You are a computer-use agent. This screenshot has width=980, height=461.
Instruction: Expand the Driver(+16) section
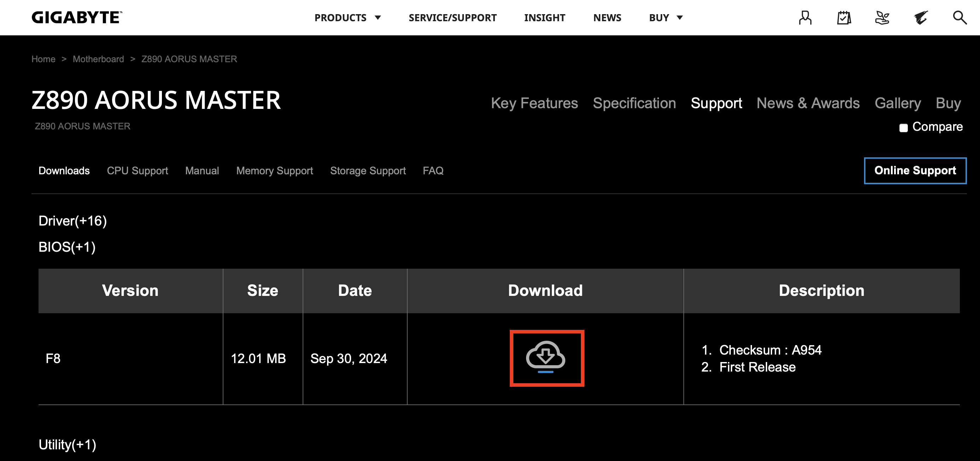[x=72, y=221]
